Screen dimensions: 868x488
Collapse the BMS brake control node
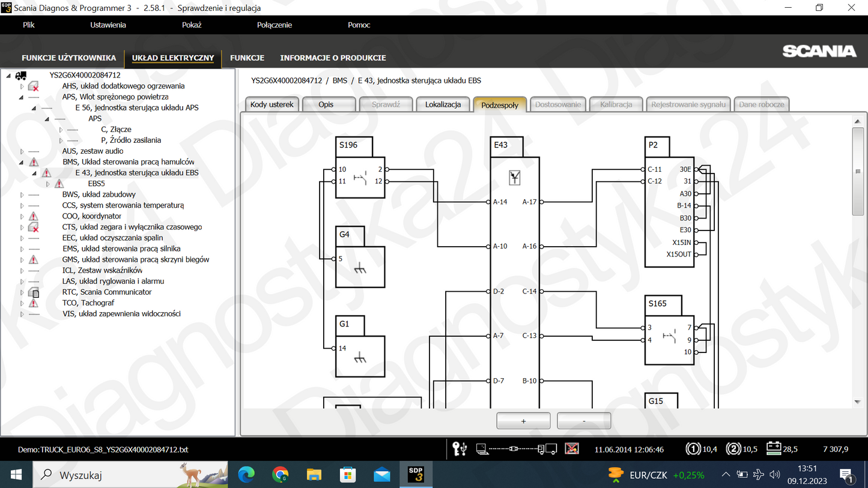[22, 162]
